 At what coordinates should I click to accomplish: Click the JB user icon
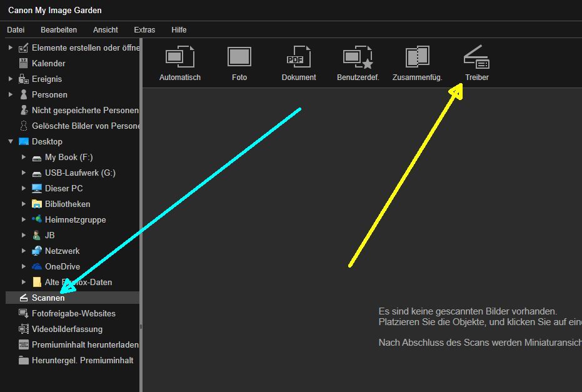point(36,235)
